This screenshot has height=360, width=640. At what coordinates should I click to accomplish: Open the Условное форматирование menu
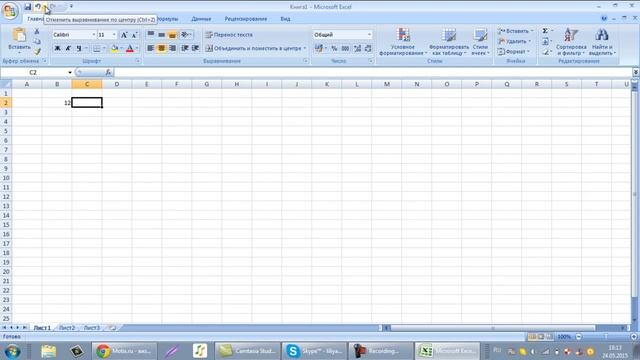point(403,42)
